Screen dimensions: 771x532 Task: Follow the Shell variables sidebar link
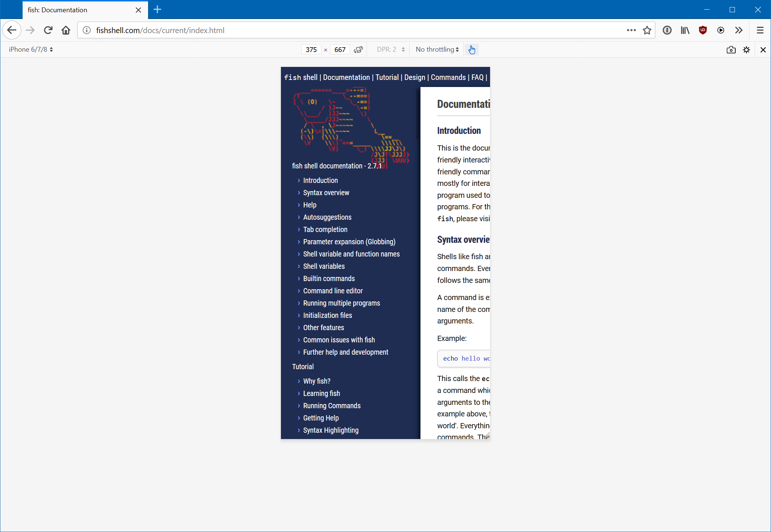[x=323, y=266]
